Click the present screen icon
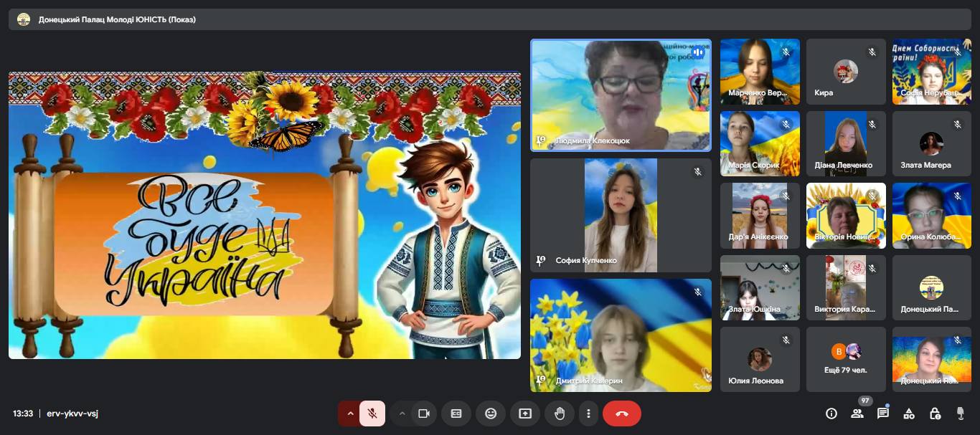The image size is (980, 435). [525, 414]
